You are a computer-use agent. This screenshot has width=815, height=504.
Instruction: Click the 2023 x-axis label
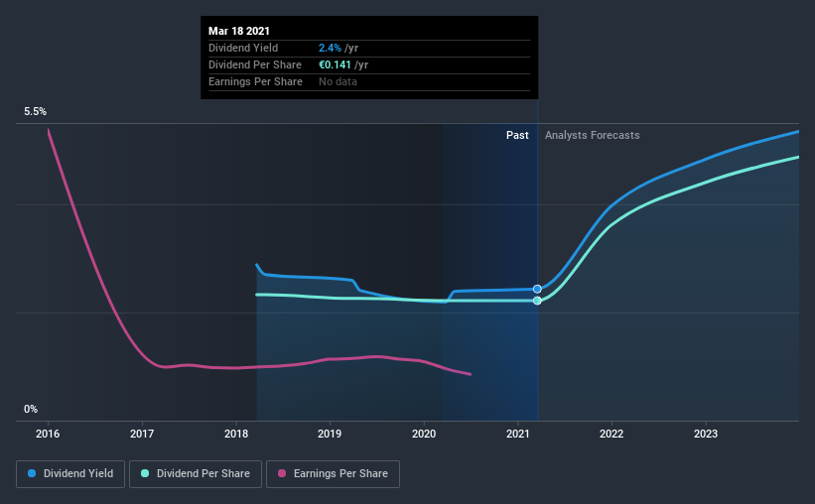tap(706, 434)
